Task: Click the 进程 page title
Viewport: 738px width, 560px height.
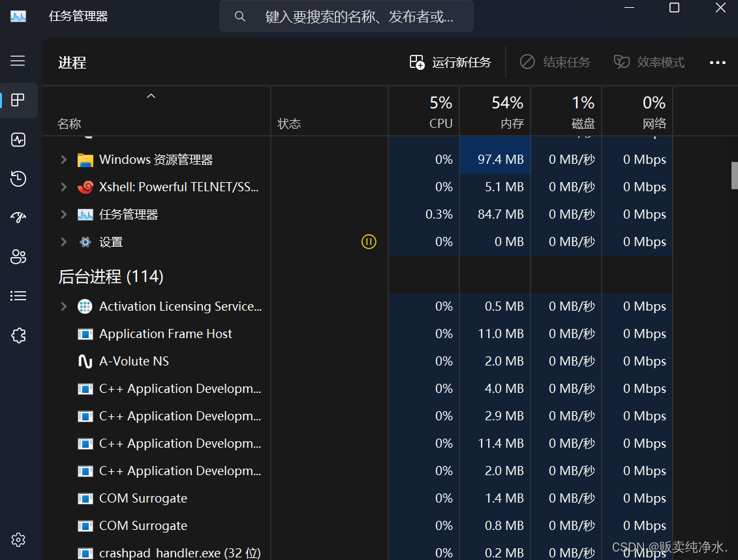Action: pyautogui.click(x=72, y=63)
